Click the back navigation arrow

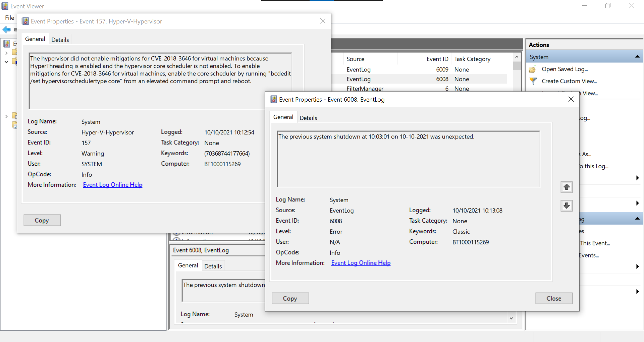tap(6, 30)
